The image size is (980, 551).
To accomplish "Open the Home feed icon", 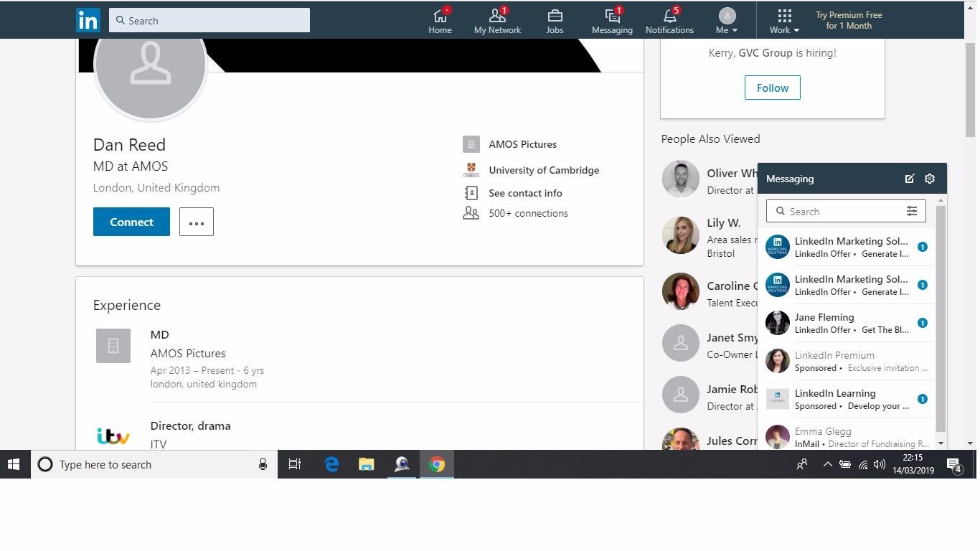I will pos(440,17).
